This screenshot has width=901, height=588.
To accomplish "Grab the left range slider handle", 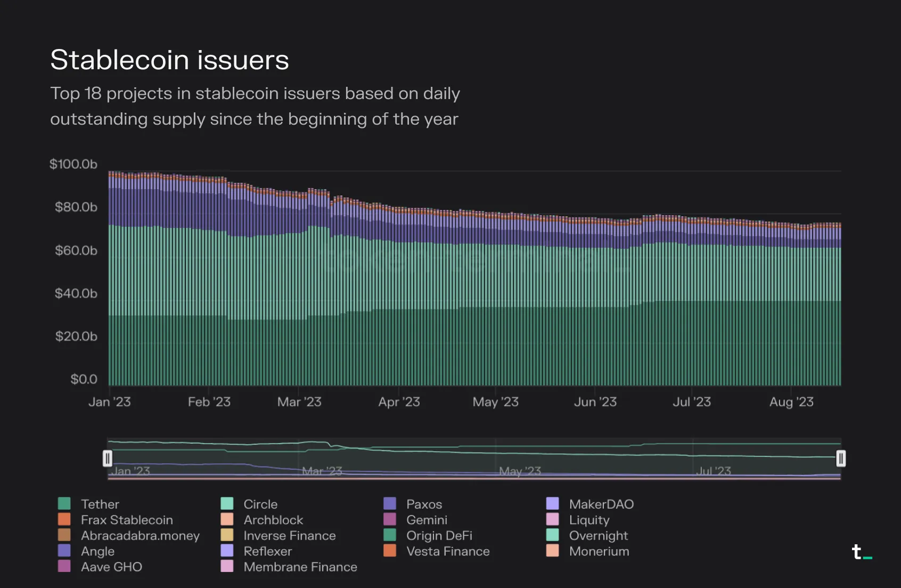I will [108, 458].
